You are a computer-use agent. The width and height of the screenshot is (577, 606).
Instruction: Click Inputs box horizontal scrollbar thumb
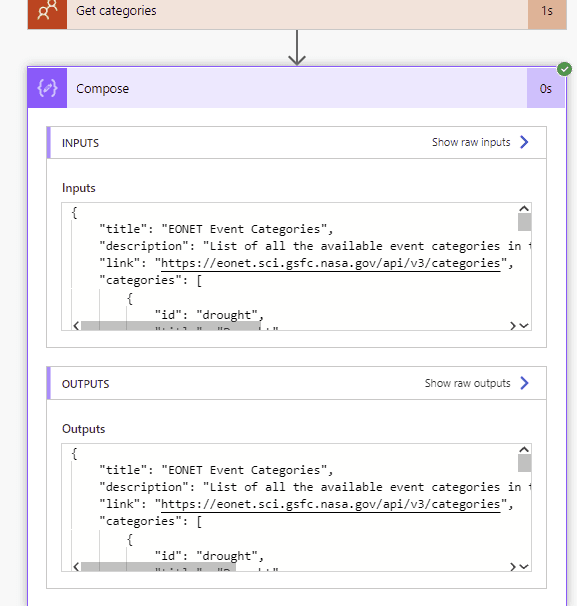click(170, 326)
